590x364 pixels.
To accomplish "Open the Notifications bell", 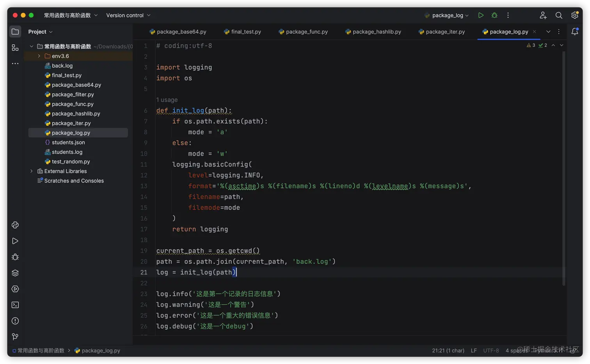I will point(575,32).
